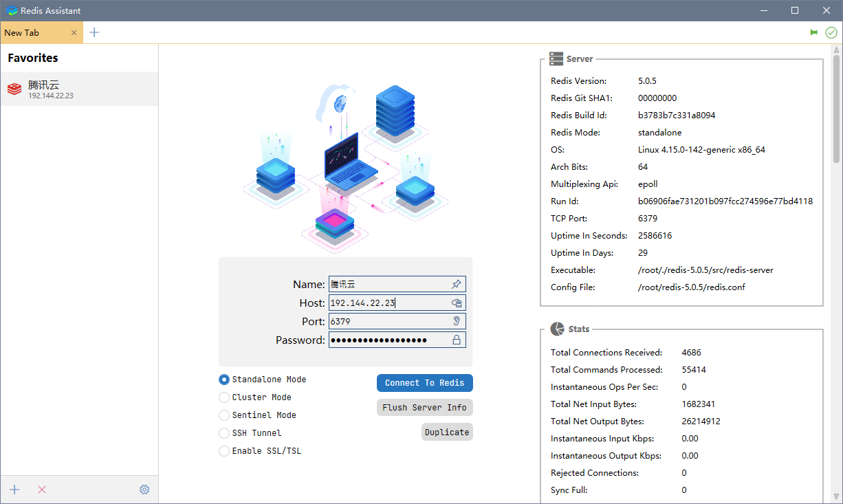Select Standalone Mode radio button
This screenshot has width=843, height=504.
click(x=224, y=380)
